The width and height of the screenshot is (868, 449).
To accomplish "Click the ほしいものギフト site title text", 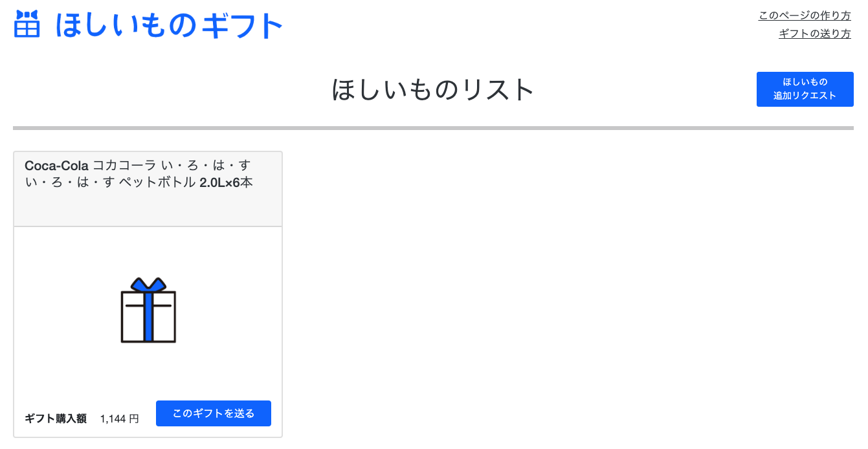I will click(x=170, y=26).
